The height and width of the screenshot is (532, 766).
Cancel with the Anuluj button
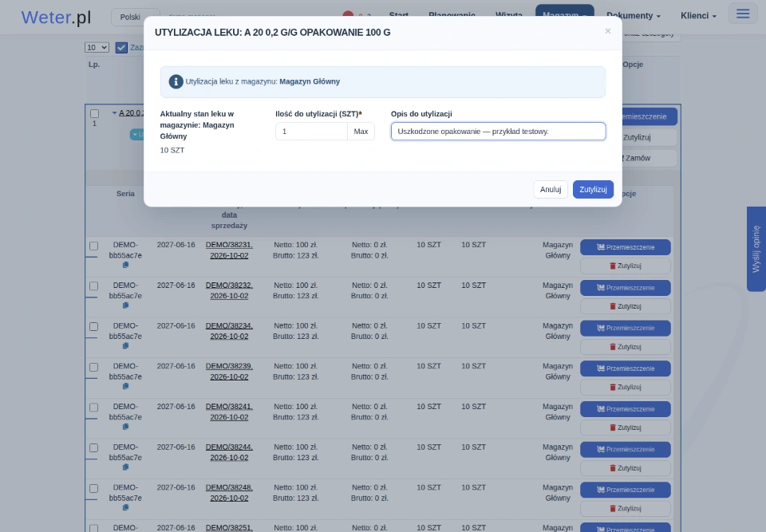[551, 190]
